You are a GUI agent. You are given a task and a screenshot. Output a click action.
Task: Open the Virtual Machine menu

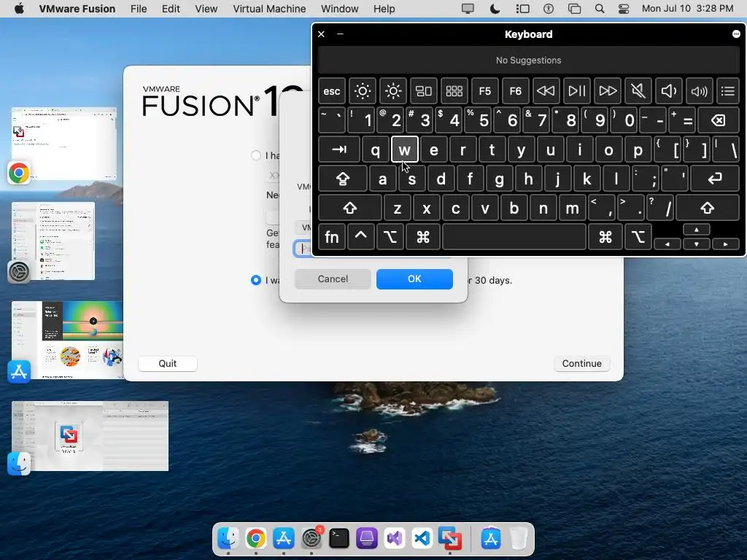pyautogui.click(x=269, y=9)
